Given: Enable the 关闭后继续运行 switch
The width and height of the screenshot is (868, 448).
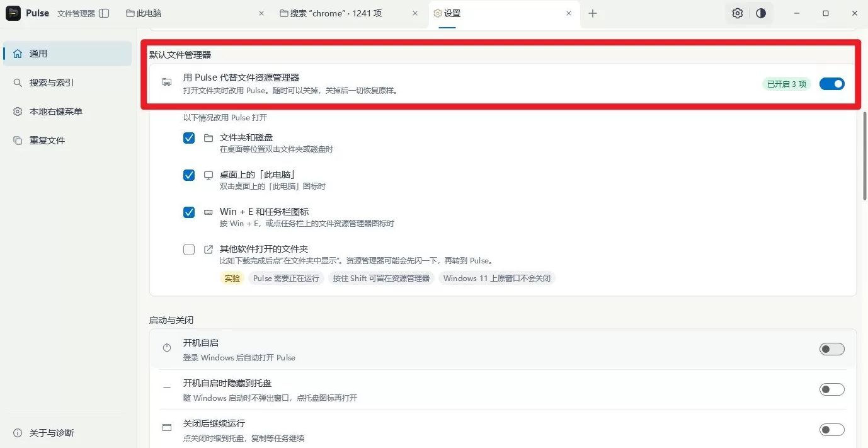Looking at the screenshot, I should pyautogui.click(x=831, y=430).
